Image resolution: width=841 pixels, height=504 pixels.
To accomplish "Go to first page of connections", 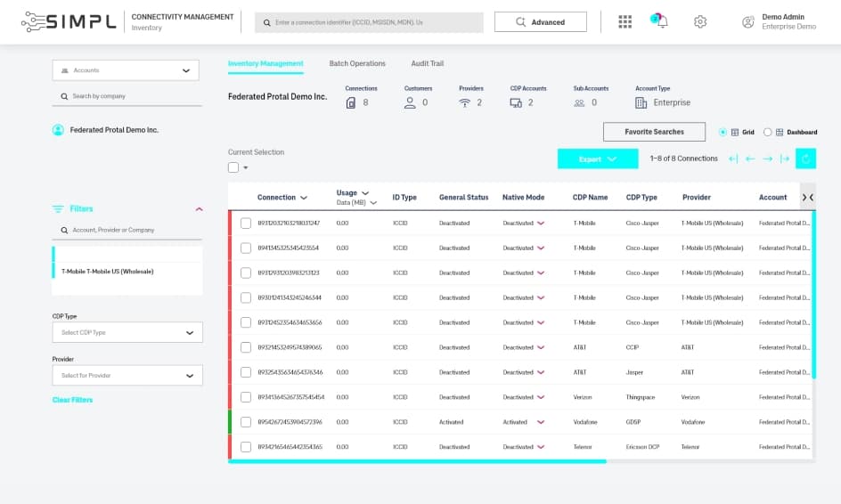I will click(x=733, y=159).
